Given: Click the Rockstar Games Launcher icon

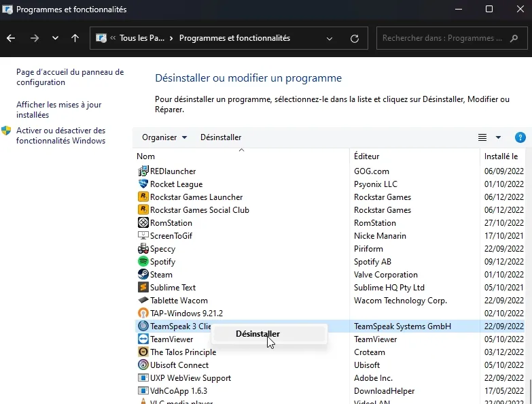Looking at the screenshot, I should (x=143, y=197).
